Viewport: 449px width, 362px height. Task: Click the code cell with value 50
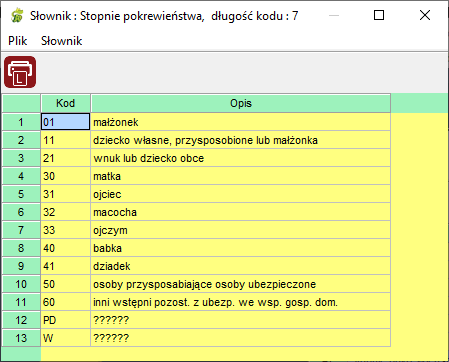click(x=66, y=284)
